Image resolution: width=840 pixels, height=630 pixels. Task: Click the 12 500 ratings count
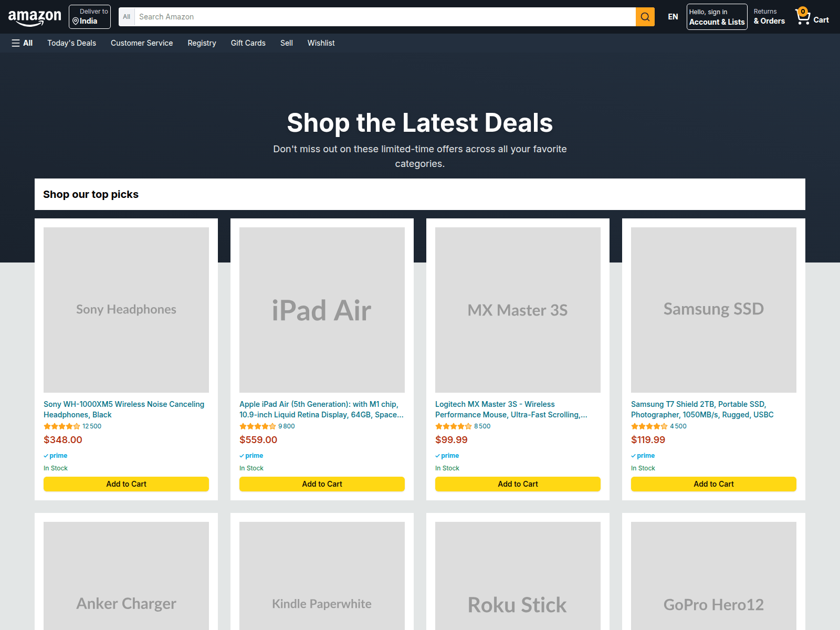[92, 426]
